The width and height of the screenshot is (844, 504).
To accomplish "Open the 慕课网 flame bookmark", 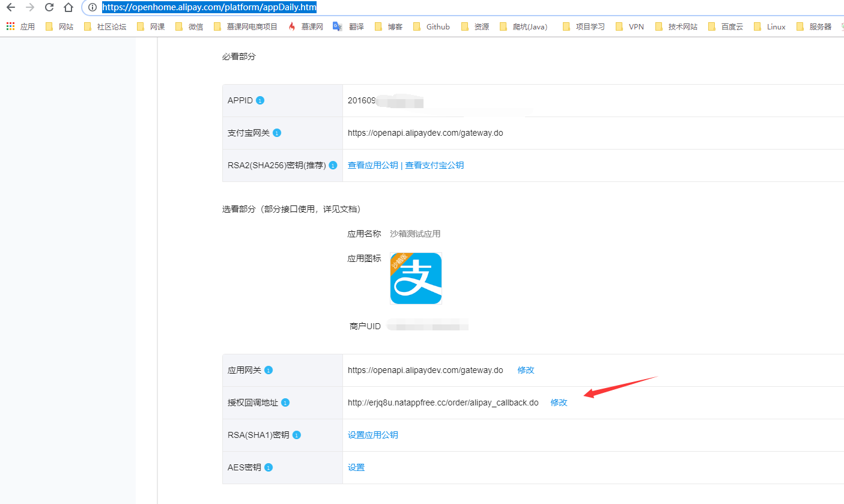I will click(x=306, y=26).
